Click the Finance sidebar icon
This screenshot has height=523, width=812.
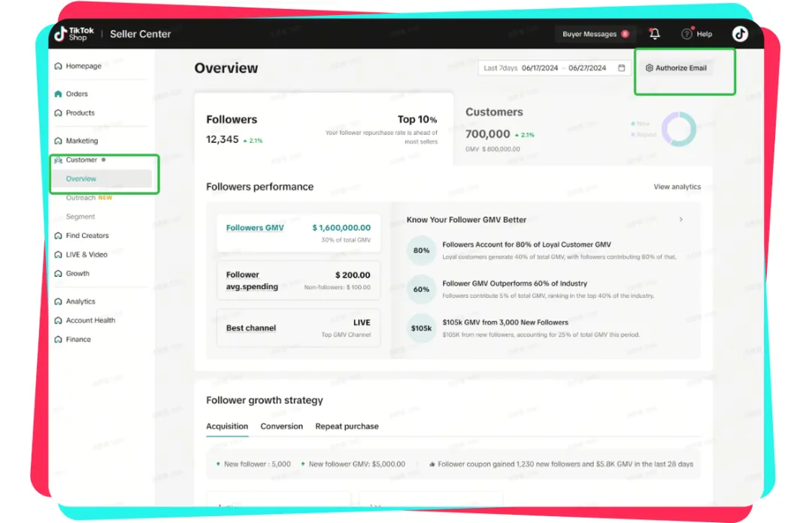(x=59, y=339)
